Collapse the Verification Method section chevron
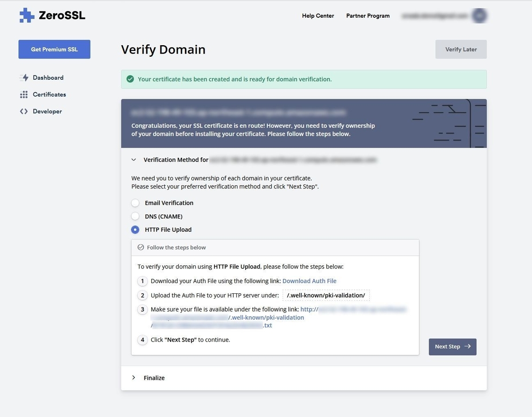This screenshot has height=417, width=532. point(134,160)
